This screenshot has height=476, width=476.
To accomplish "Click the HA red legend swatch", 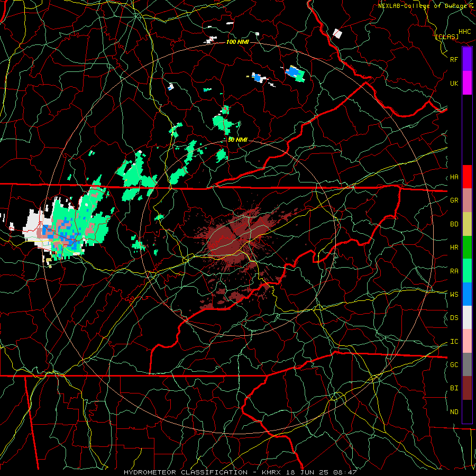I will (x=467, y=177).
